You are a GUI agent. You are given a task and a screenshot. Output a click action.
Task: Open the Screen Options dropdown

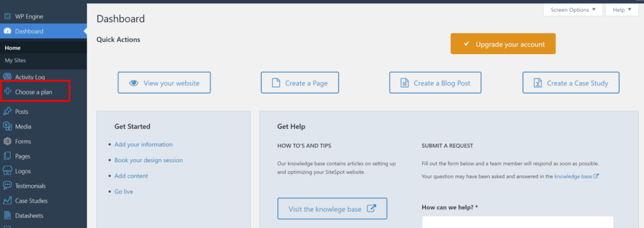(573, 10)
